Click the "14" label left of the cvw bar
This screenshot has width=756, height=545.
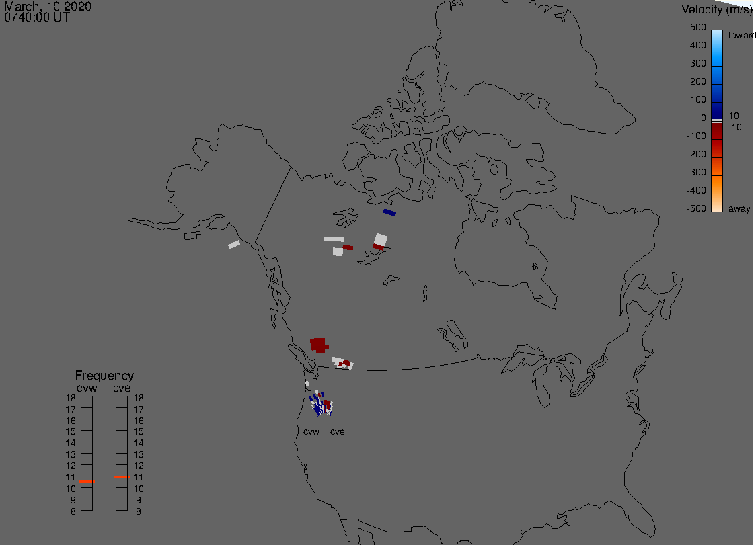(71, 444)
